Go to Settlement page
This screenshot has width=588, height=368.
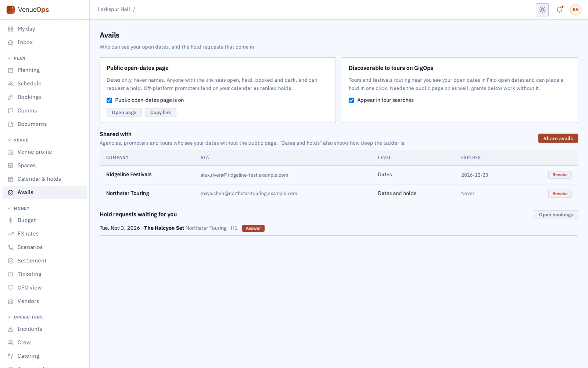[x=44, y=261]
